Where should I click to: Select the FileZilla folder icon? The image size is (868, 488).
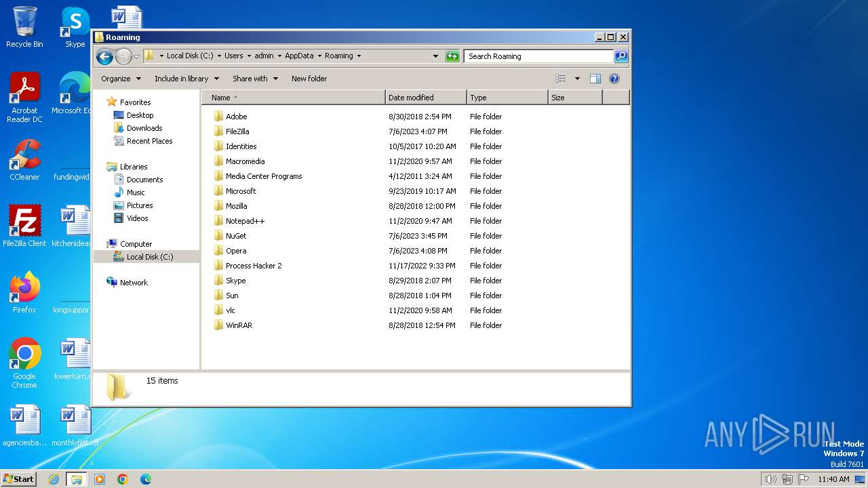pos(218,131)
